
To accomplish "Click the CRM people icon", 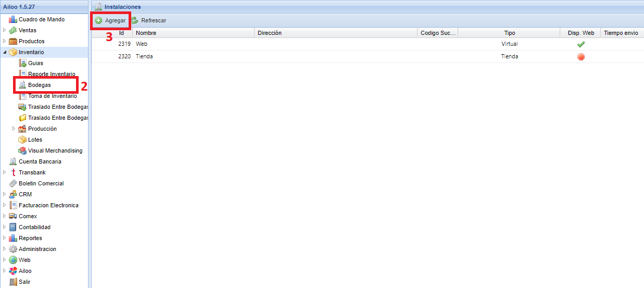I will pyautogui.click(x=13, y=194).
